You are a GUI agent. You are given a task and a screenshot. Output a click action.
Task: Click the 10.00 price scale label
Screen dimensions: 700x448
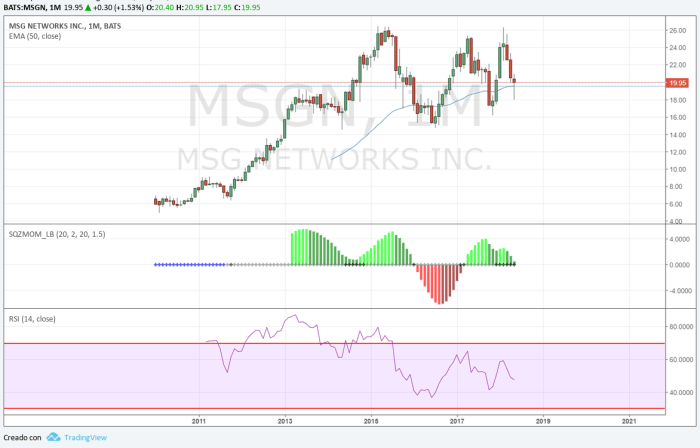pos(678,170)
